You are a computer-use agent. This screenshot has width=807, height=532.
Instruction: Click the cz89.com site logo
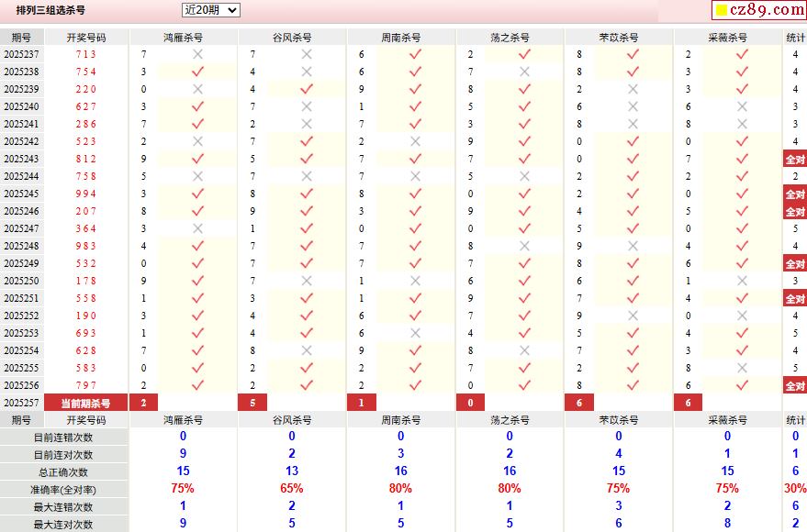[759, 9]
